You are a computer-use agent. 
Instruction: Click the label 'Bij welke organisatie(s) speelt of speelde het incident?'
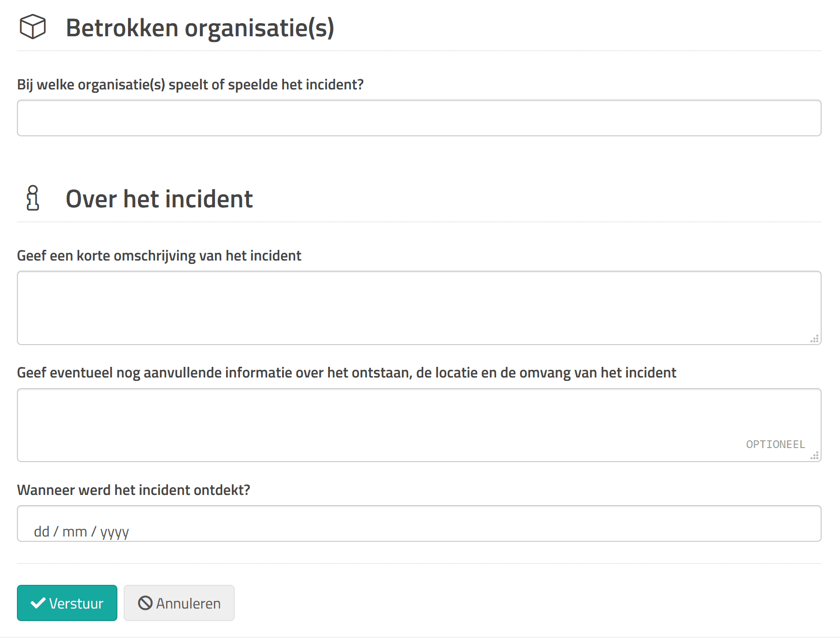click(x=190, y=85)
